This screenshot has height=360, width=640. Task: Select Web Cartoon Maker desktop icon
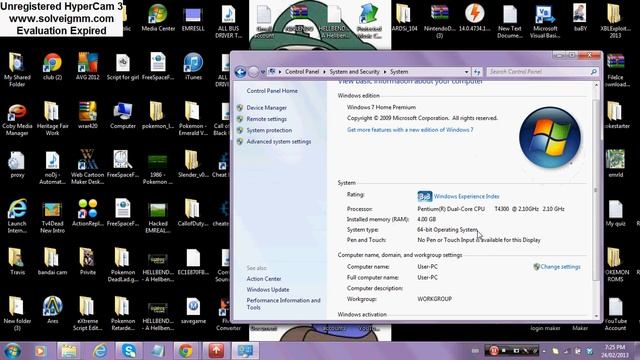[x=87, y=167]
